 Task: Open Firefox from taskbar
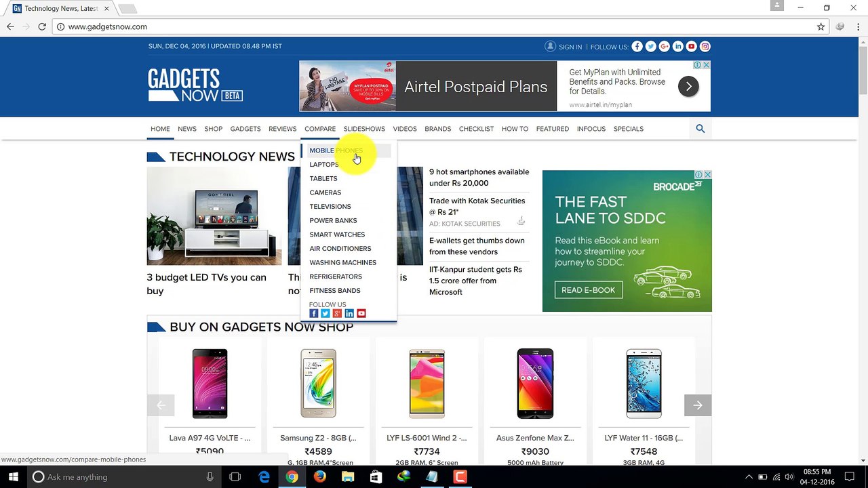(x=320, y=477)
